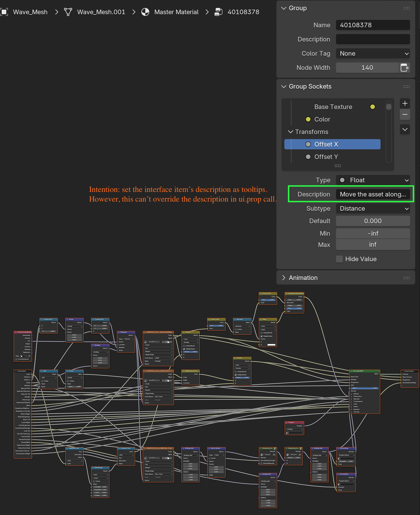Open the socket list specials menu arrow
The width and height of the screenshot is (420, 515).
405,129
